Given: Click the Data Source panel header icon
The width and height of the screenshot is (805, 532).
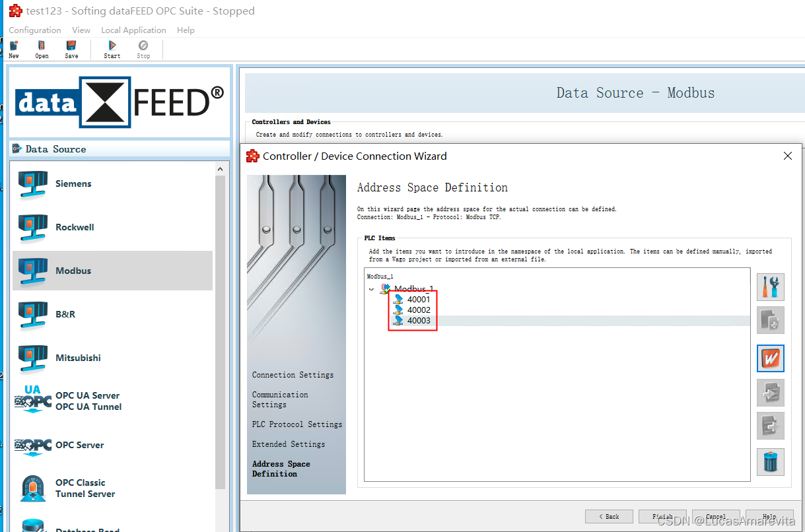Looking at the screenshot, I should (x=17, y=149).
